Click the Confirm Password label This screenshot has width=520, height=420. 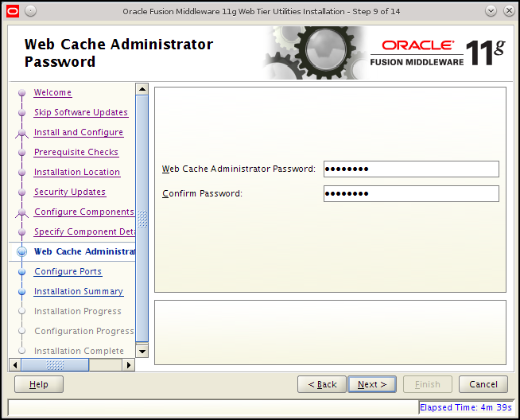(x=202, y=193)
